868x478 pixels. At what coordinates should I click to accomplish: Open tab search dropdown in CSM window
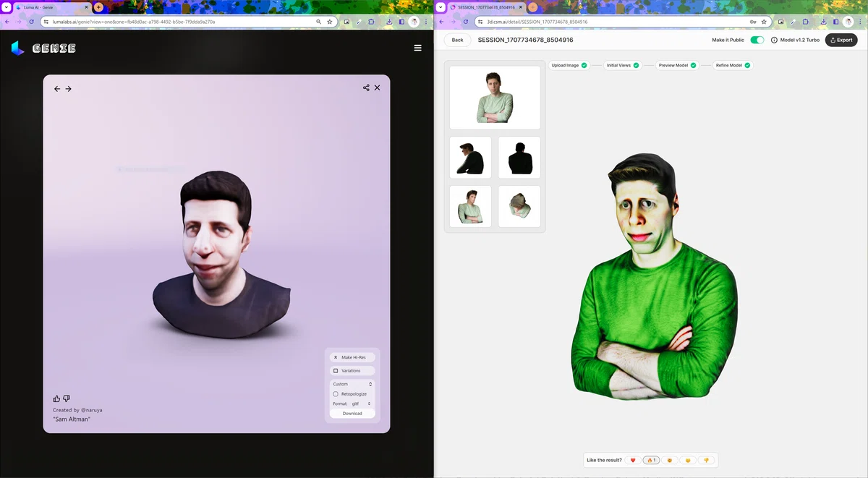[x=440, y=7]
